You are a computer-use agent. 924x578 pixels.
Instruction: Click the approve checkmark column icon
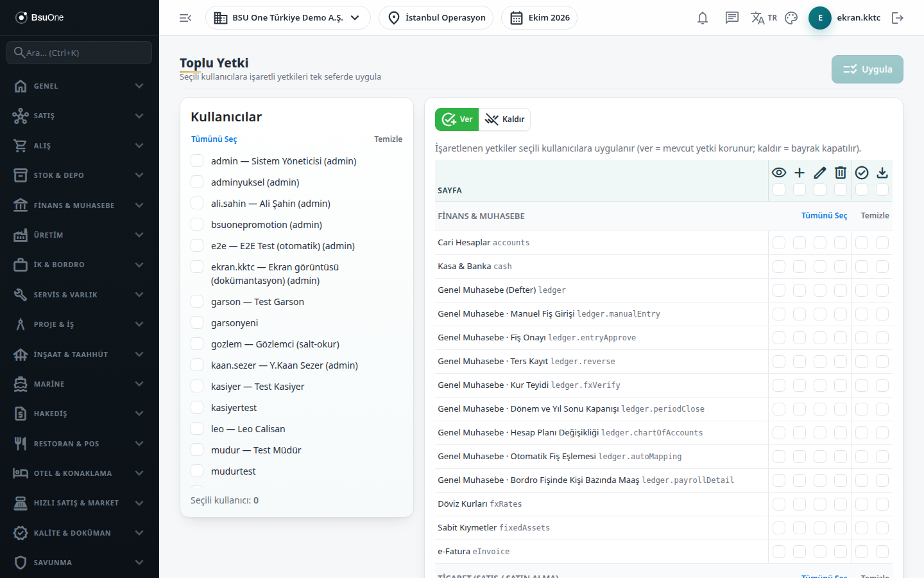click(862, 173)
